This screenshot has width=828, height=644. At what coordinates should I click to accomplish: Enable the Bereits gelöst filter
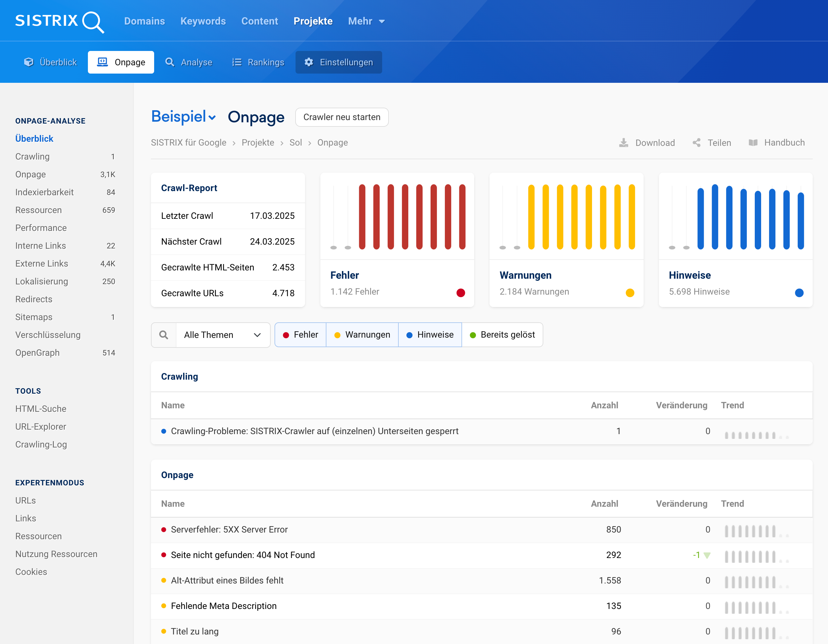(502, 335)
